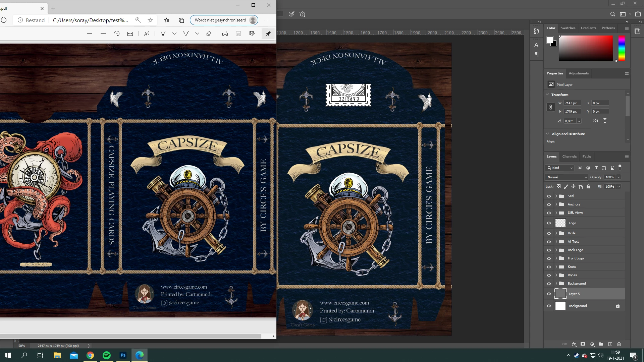Filter layers by type layers (T icon)
This screenshot has height=362, width=644.
596,168
